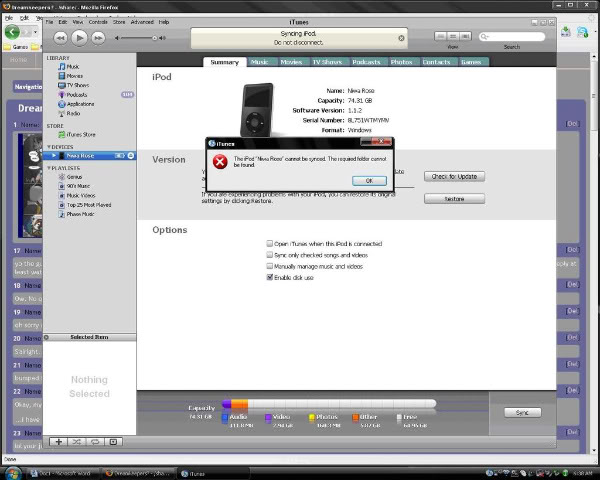The width and height of the screenshot is (600, 480).
Task: Cancel syncing with the status X icon
Action: 401,38
